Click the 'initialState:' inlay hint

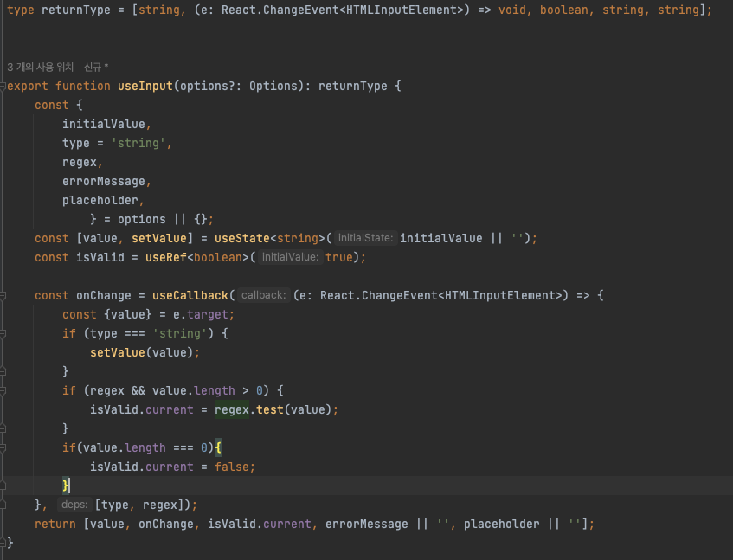365,238
